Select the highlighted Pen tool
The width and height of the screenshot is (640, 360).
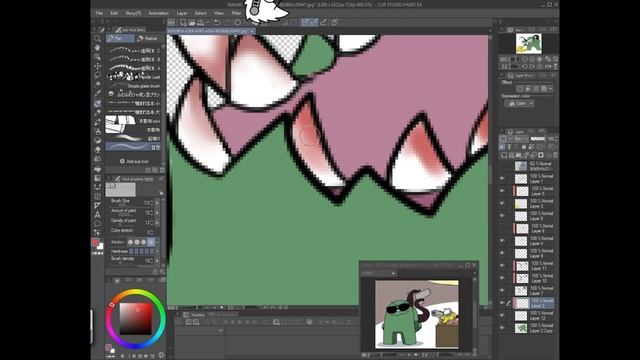click(x=97, y=103)
